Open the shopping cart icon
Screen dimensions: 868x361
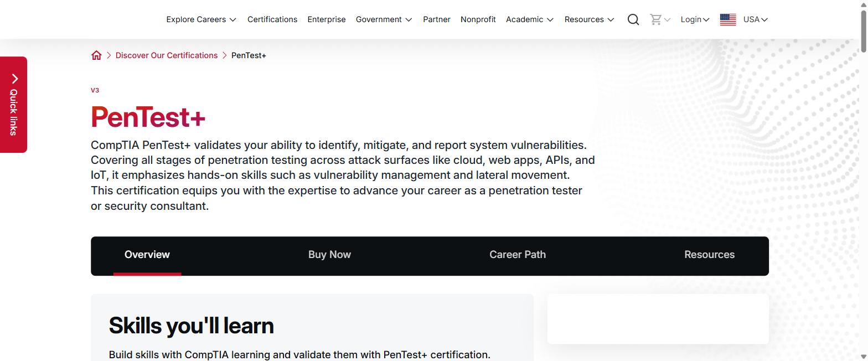coord(656,19)
